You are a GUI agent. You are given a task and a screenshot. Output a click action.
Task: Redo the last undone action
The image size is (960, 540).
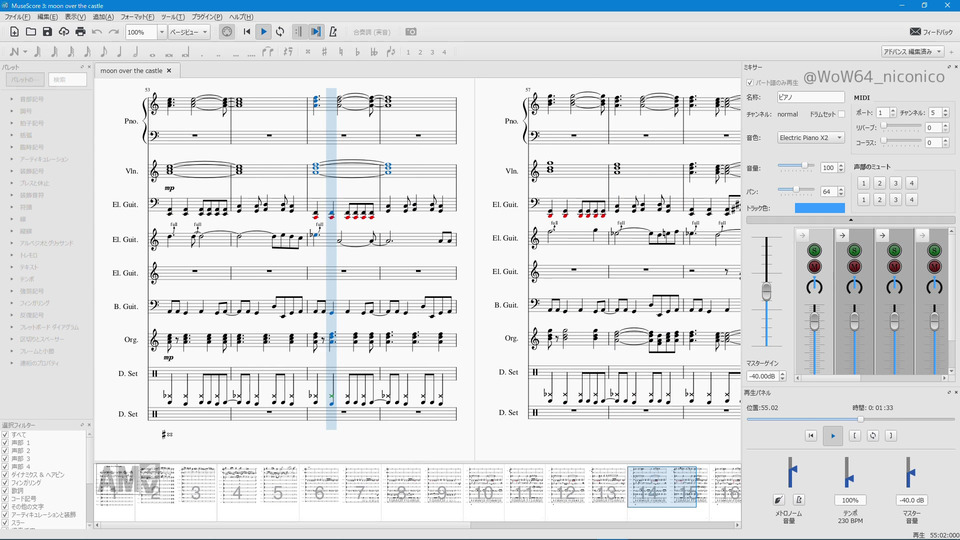click(x=113, y=32)
